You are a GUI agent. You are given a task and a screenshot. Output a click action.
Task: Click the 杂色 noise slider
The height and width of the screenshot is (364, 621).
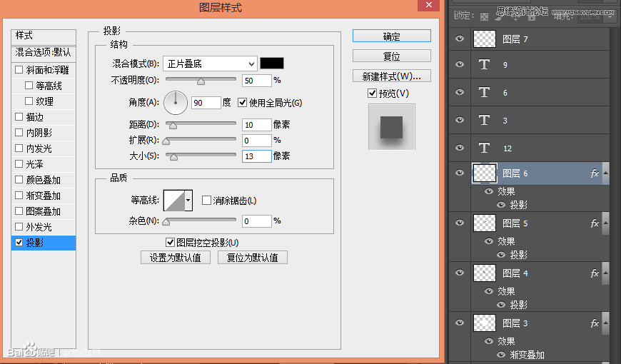click(201, 221)
